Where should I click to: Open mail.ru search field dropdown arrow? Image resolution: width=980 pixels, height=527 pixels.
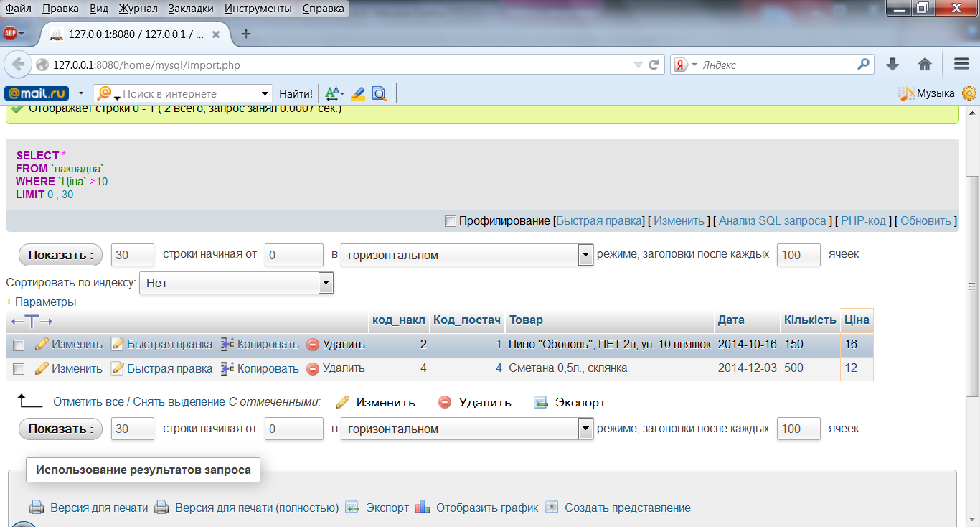point(265,93)
